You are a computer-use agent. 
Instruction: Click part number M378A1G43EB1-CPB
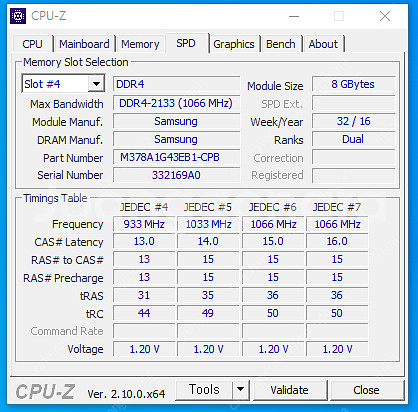(x=176, y=157)
